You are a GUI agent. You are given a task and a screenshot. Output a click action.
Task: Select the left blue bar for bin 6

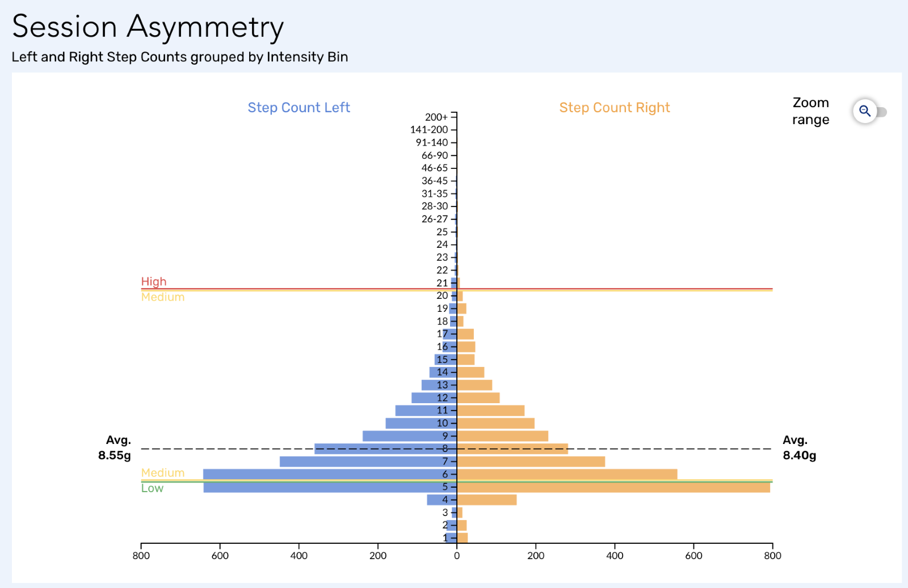330,474
